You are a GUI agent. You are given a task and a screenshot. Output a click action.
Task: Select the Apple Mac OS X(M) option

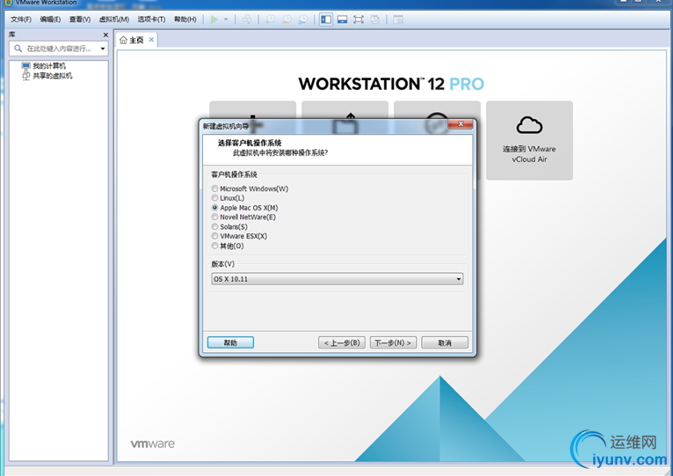[215, 207]
